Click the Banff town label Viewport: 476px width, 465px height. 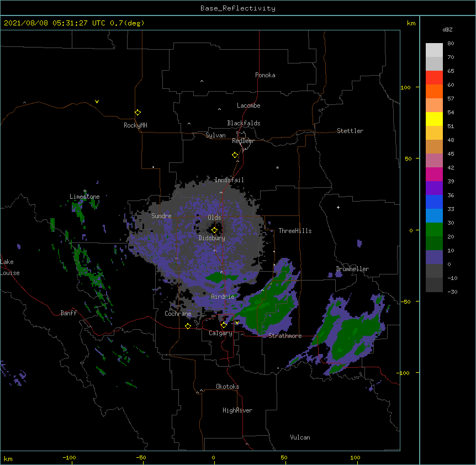point(68,313)
